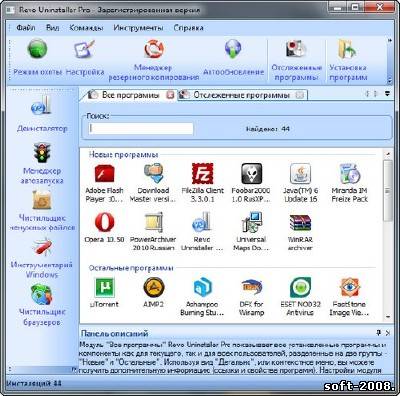The width and height of the screenshot is (400, 396).
Task: Switch to Отслеженные программы tab
Action: [x=242, y=95]
